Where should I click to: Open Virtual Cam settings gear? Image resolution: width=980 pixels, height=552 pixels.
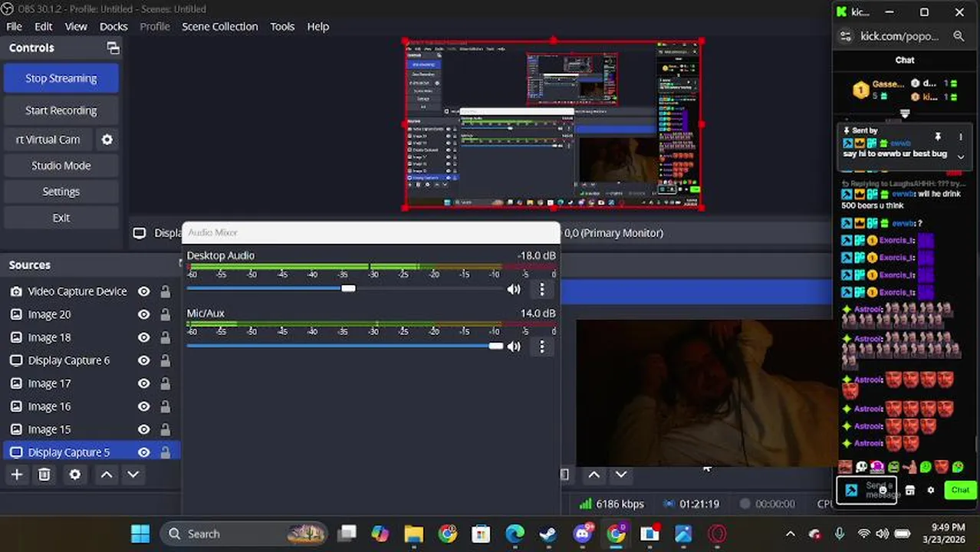pyautogui.click(x=107, y=140)
